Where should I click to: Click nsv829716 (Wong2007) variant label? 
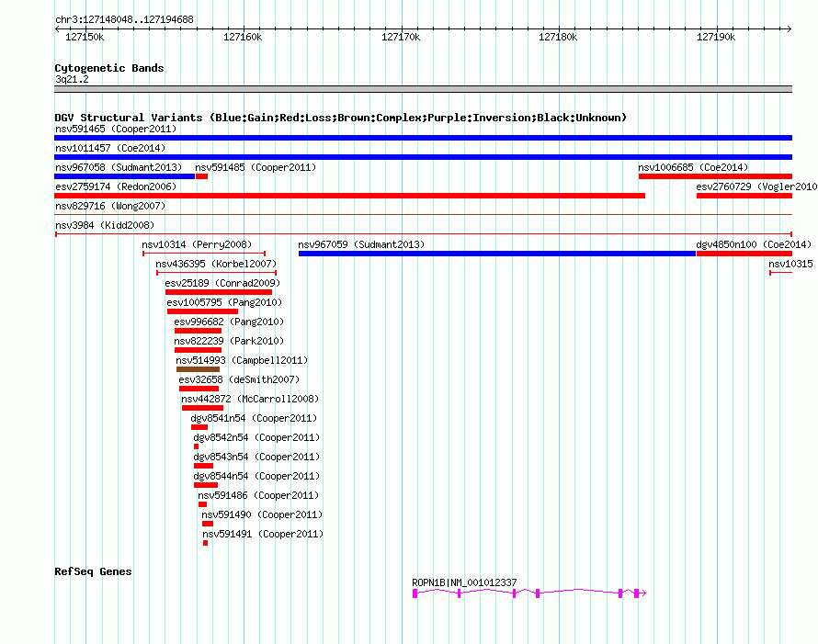(x=110, y=206)
